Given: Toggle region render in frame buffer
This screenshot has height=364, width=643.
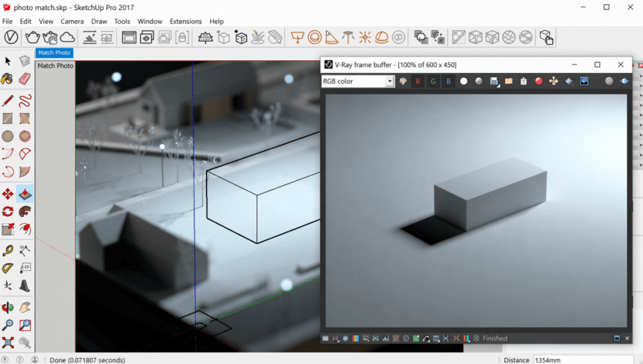Looking at the screenshot, I should click(x=584, y=81).
